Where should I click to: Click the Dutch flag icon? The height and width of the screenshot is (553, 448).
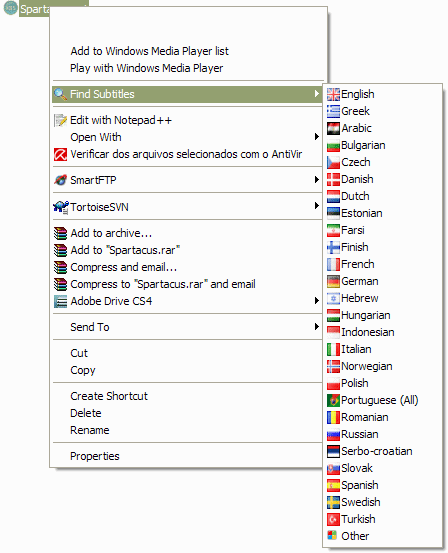pos(333,196)
